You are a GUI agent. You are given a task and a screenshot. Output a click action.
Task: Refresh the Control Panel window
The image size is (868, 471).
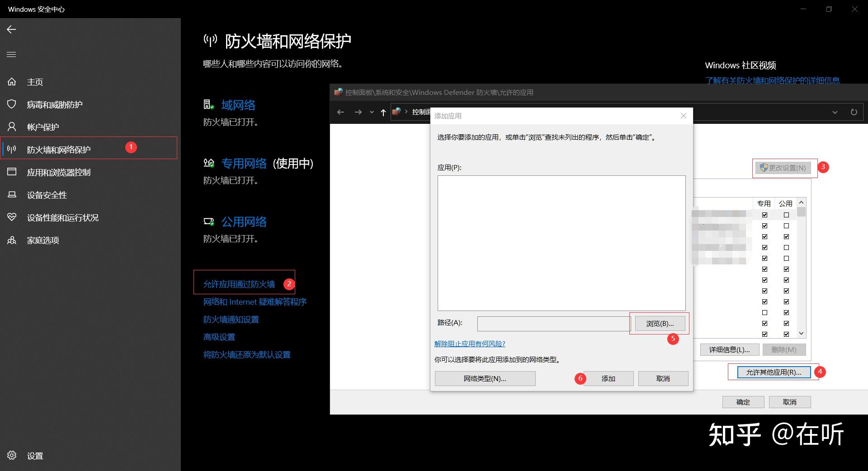(x=854, y=112)
